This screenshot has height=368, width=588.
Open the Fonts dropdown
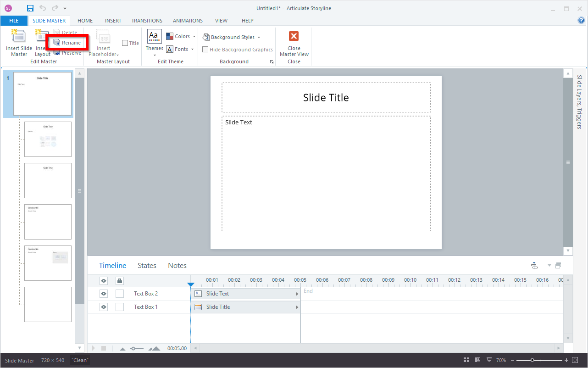pos(180,49)
